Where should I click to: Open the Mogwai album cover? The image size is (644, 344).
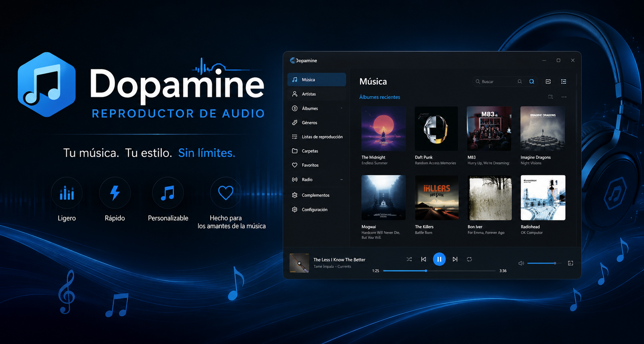[x=383, y=198]
